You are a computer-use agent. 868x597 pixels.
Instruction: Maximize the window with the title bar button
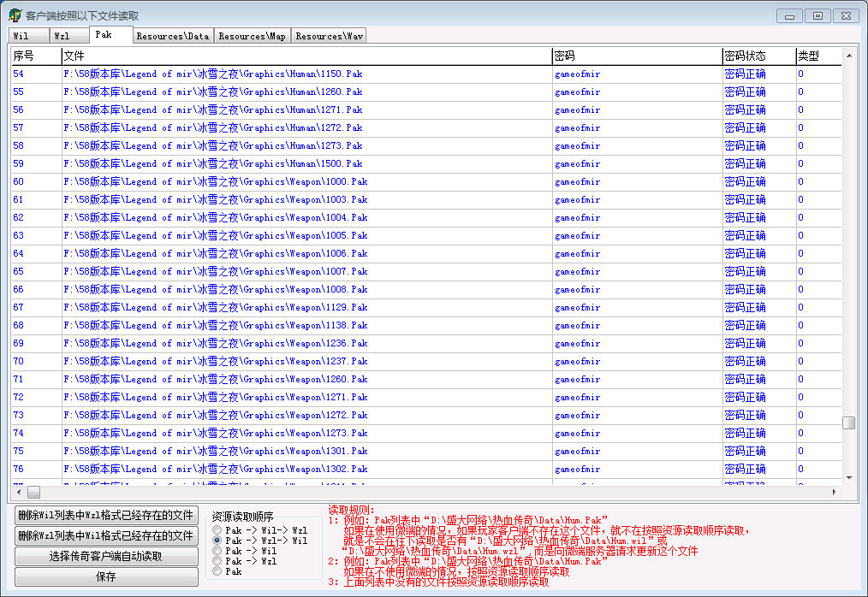tap(817, 15)
